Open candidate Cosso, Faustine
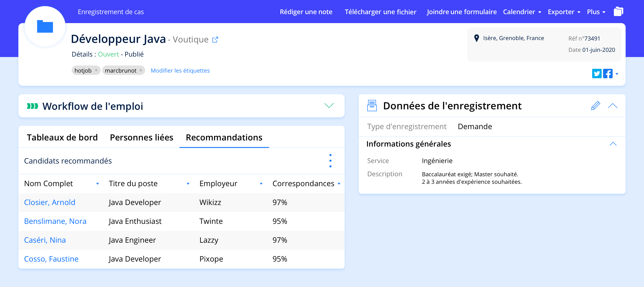 [x=51, y=259]
